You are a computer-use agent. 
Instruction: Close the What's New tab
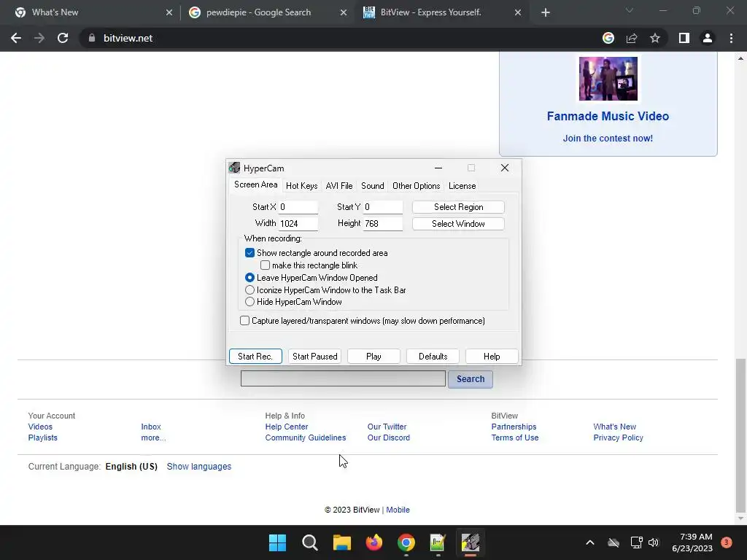pyautogui.click(x=169, y=12)
